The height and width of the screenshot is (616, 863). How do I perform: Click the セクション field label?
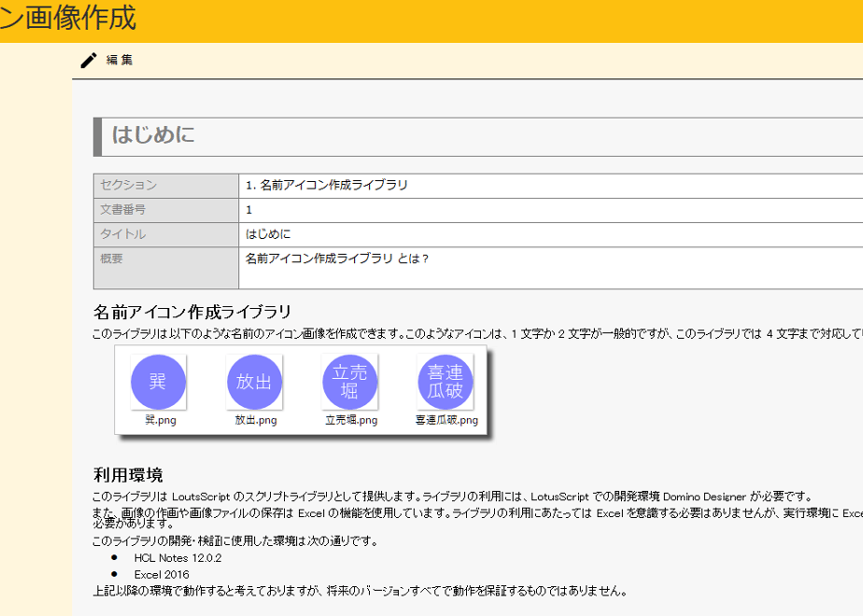point(128,185)
